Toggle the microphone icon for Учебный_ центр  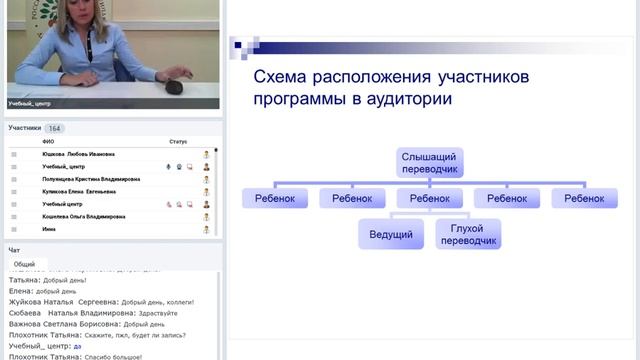coord(169,167)
